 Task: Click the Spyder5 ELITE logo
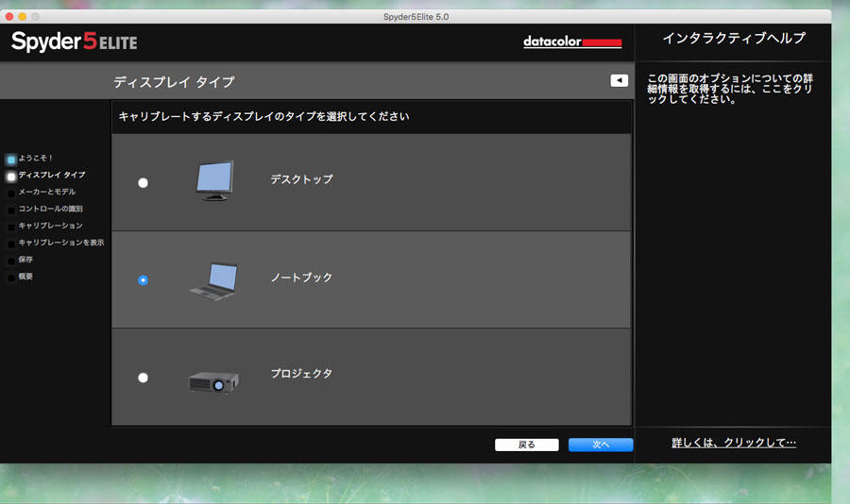75,42
